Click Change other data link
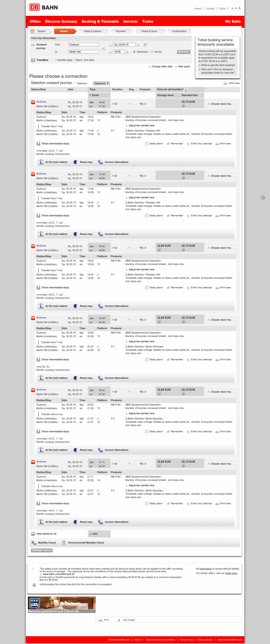This screenshot has height=644, width=270. [x=161, y=67]
